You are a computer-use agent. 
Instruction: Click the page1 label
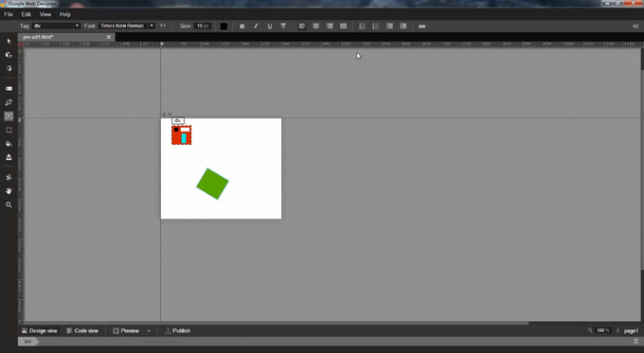pos(632,331)
